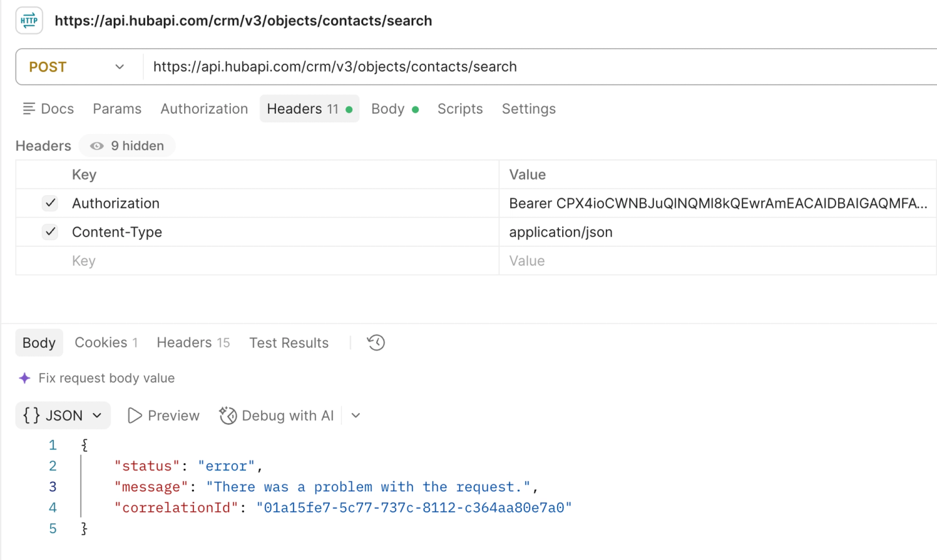Click the sparkle AI icon before Fix request
Viewport: 937px width, 560px height.
pos(25,378)
